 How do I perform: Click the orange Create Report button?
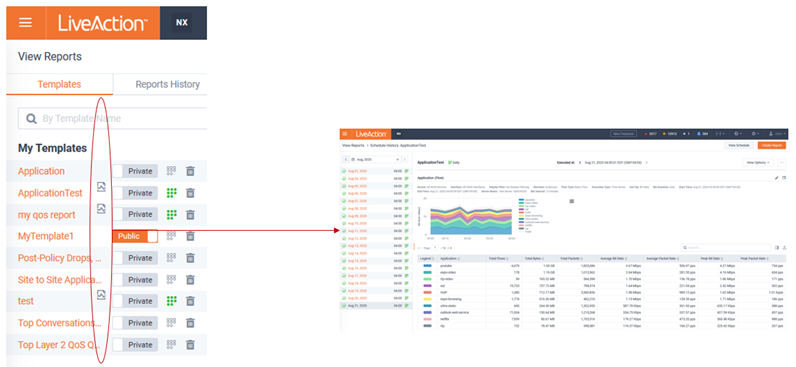(771, 145)
